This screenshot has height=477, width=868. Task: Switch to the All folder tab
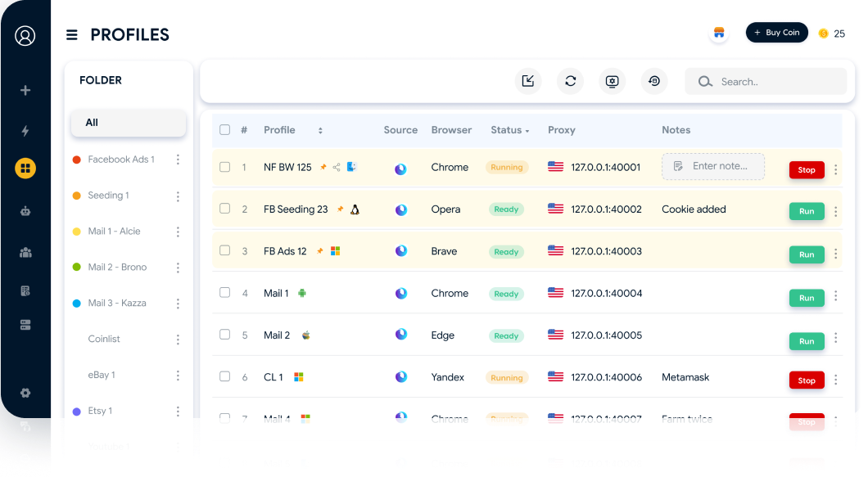pyautogui.click(x=128, y=122)
